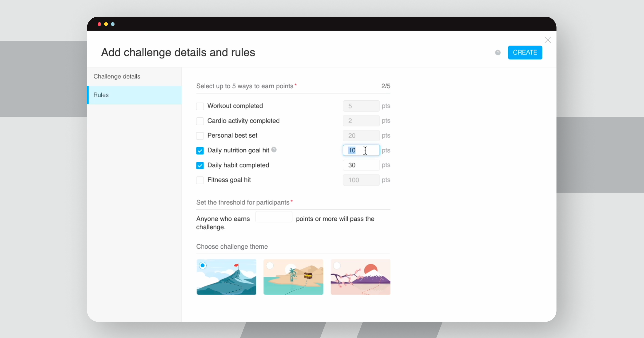Screen dimensions: 644x338
Task: Click the threshold points input field
Action: coord(273,217)
